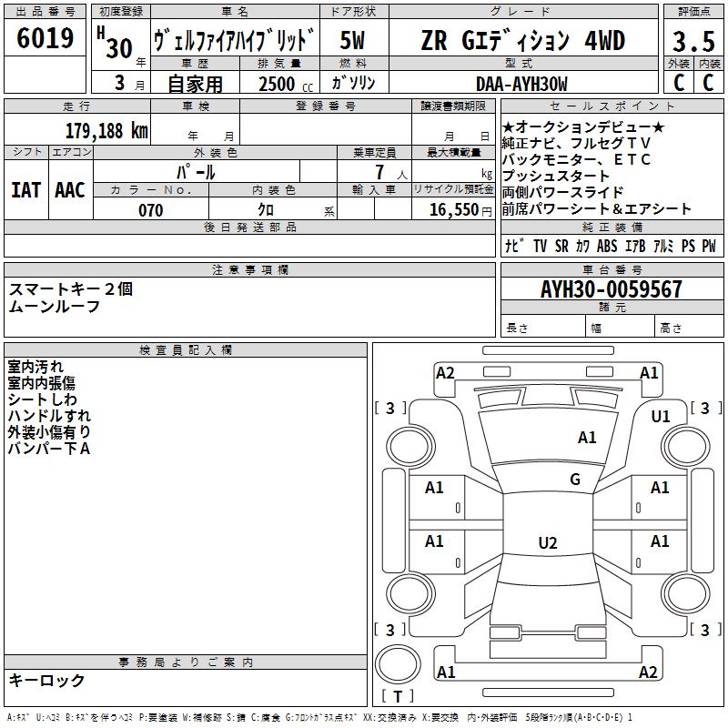Click the chassis number AYH30-0059567
This screenshot has width=728, height=728.
coord(611,289)
